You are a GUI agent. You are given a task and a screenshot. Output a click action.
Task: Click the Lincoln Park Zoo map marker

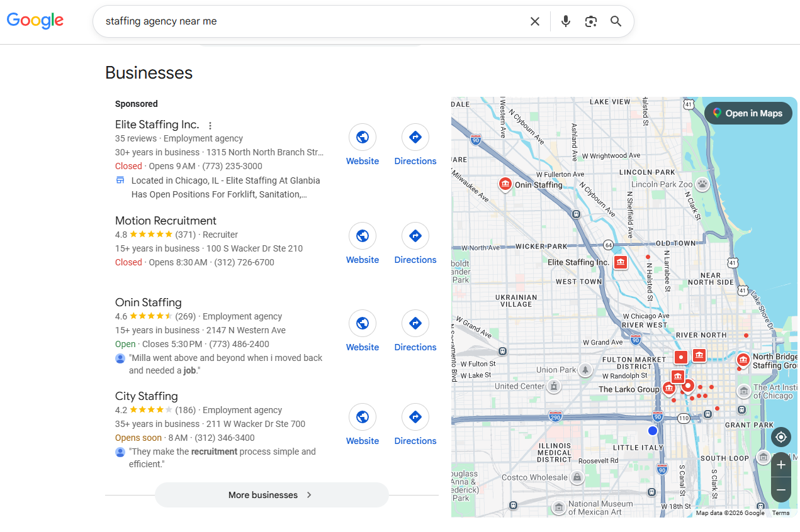(x=702, y=184)
